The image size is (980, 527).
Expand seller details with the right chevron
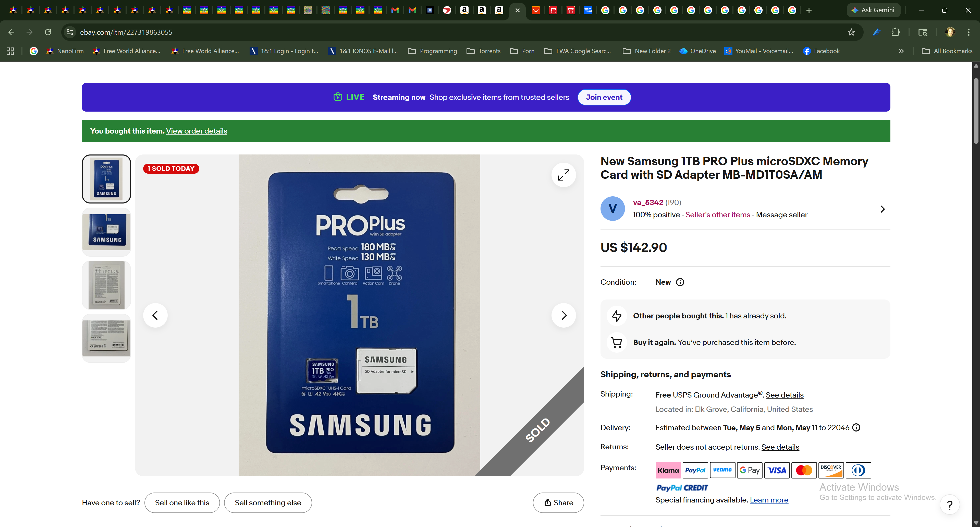(883, 209)
